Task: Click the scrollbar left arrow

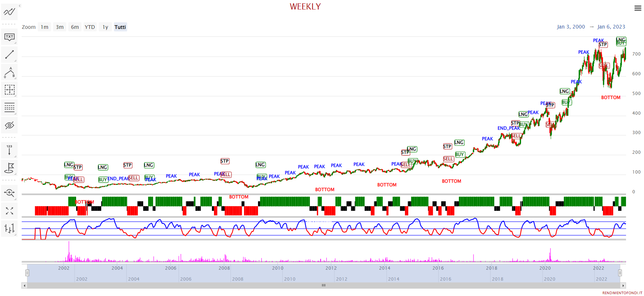Action: (x=25, y=285)
